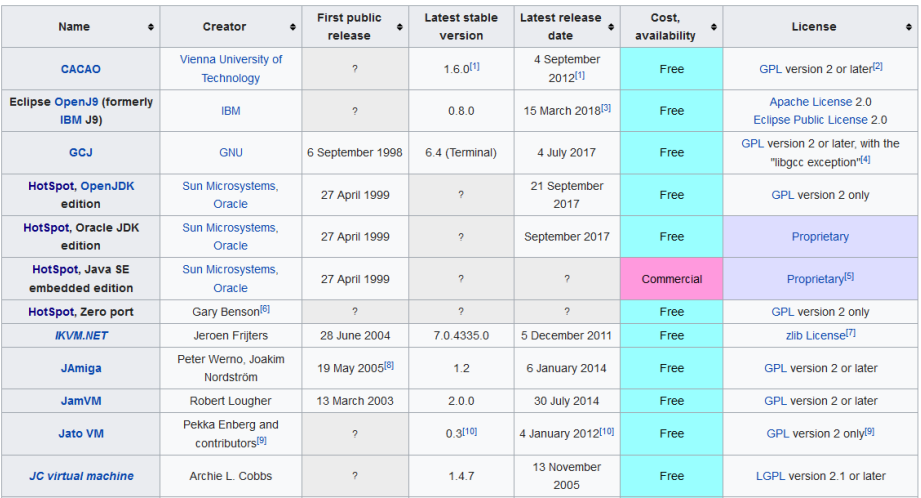
Task: Open the GNU creator link
Action: (231, 153)
